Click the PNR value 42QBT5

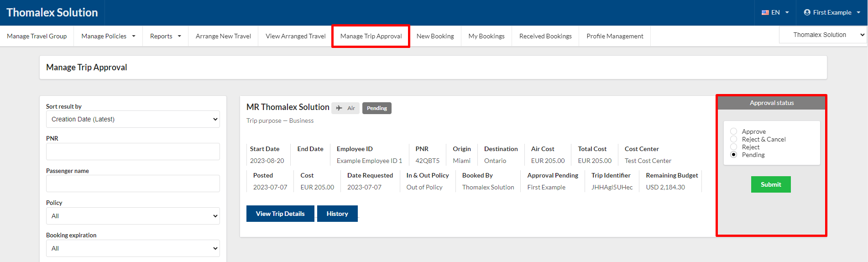coord(427,161)
